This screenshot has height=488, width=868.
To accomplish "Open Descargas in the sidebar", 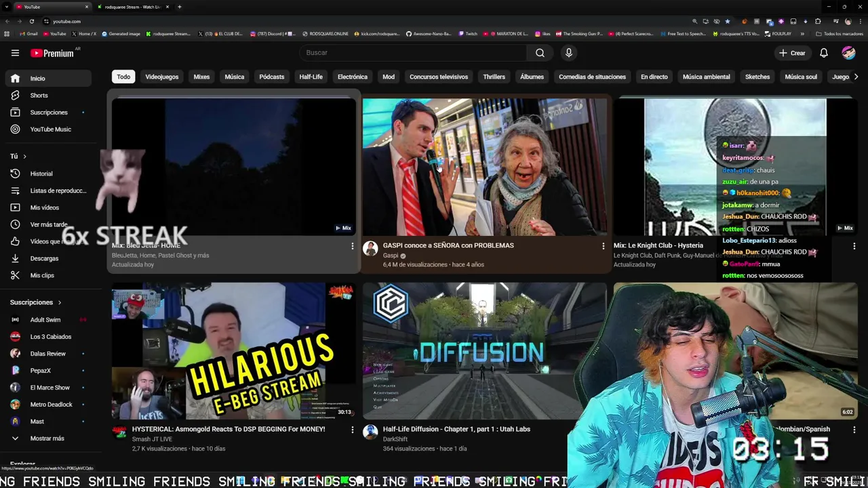I will click(47, 258).
